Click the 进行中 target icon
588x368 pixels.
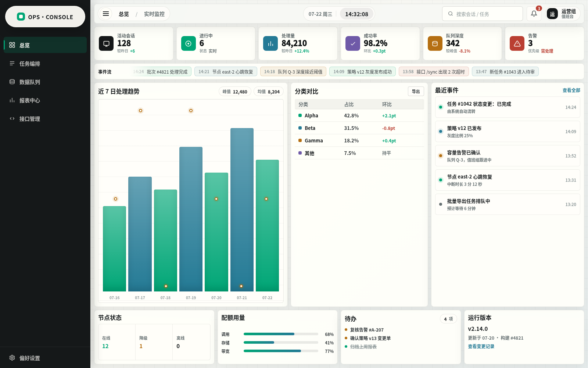pos(189,43)
